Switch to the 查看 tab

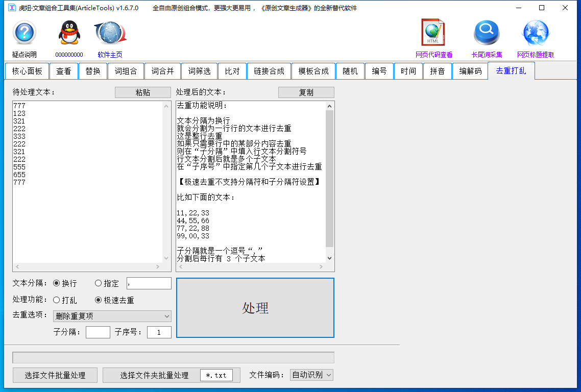coord(64,71)
